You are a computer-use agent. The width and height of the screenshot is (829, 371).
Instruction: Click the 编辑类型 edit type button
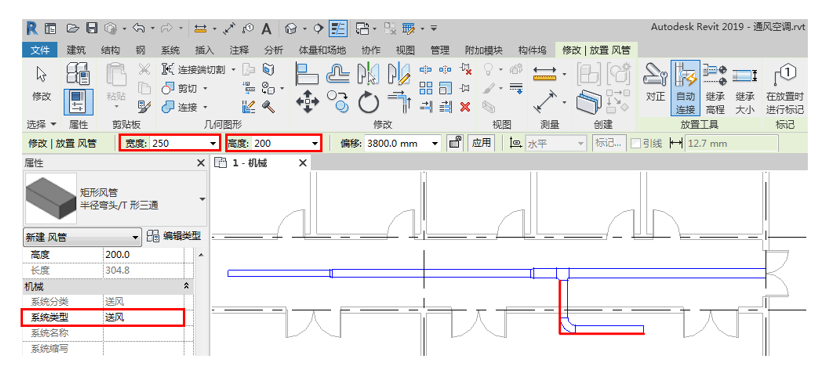click(174, 236)
